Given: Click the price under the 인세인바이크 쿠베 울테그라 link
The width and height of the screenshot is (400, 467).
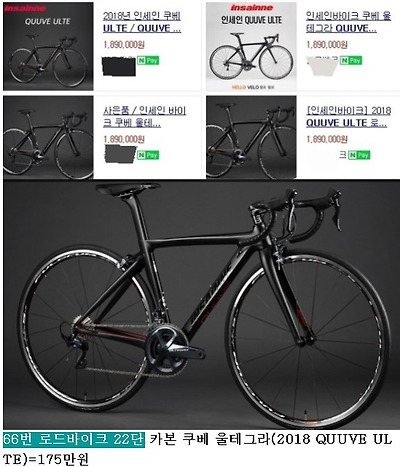Looking at the screenshot, I should point(327,45).
